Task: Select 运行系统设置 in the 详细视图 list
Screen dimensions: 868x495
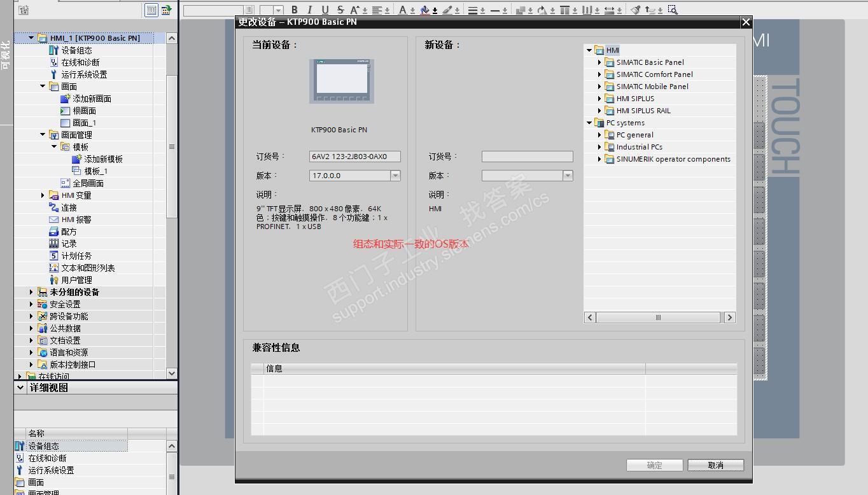Action: point(51,470)
